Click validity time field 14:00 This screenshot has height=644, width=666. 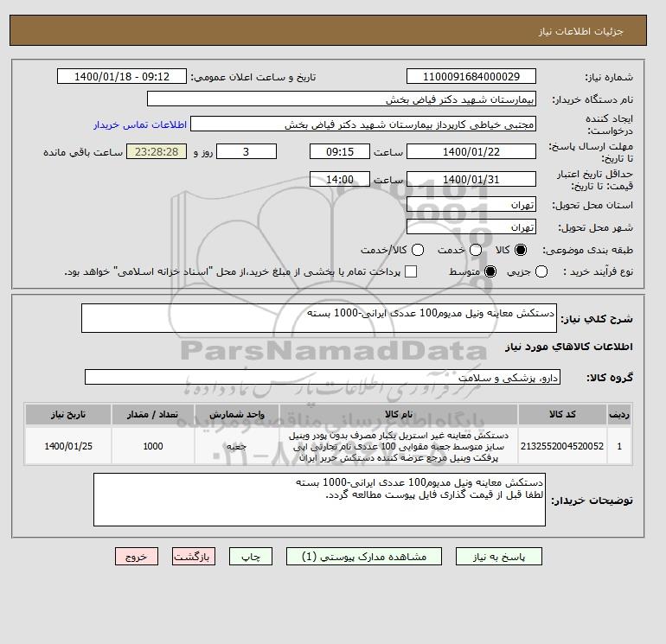click(340, 179)
